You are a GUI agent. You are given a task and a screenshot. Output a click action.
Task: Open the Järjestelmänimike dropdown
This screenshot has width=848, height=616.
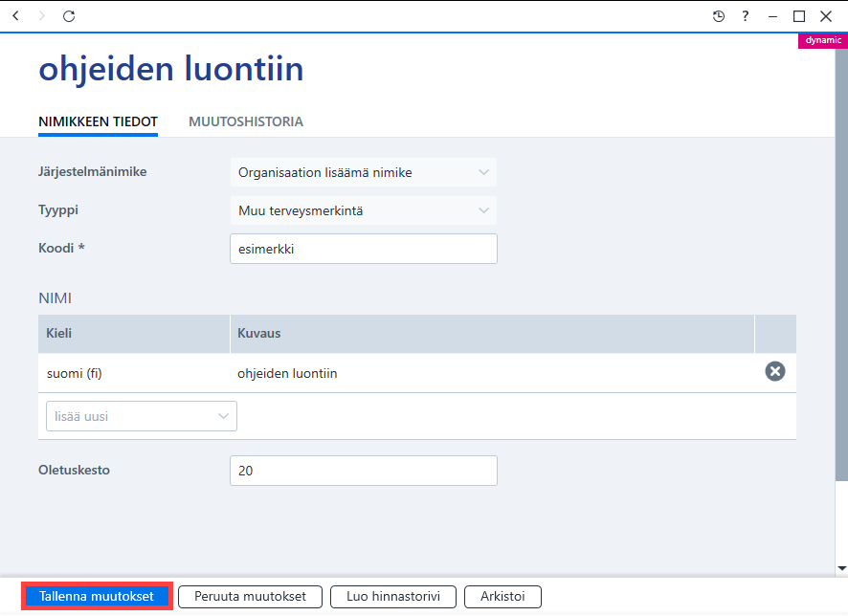364,172
